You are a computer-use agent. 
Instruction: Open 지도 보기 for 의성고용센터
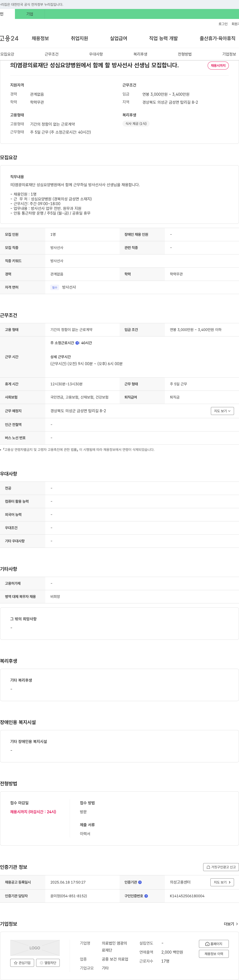click(222, 882)
